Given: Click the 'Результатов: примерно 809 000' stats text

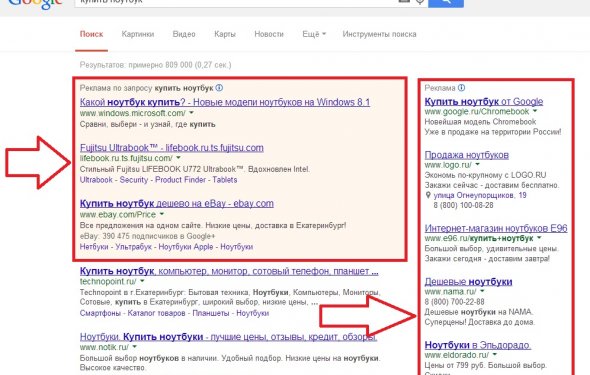Looking at the screenshot, I should (155, 65).
